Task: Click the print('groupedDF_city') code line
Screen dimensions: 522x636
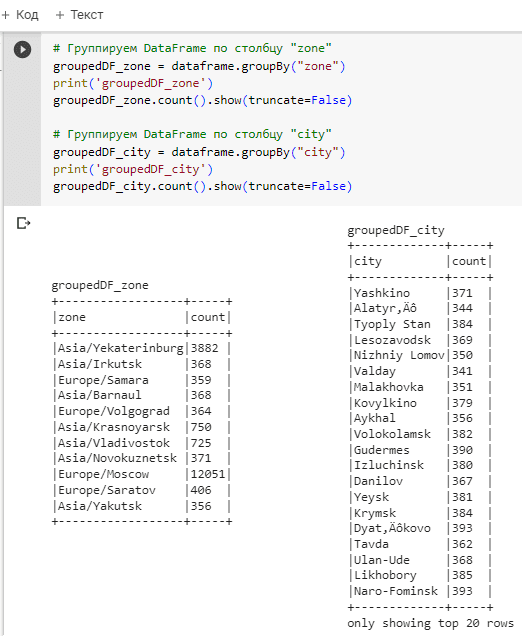Action: pos(133,169)
